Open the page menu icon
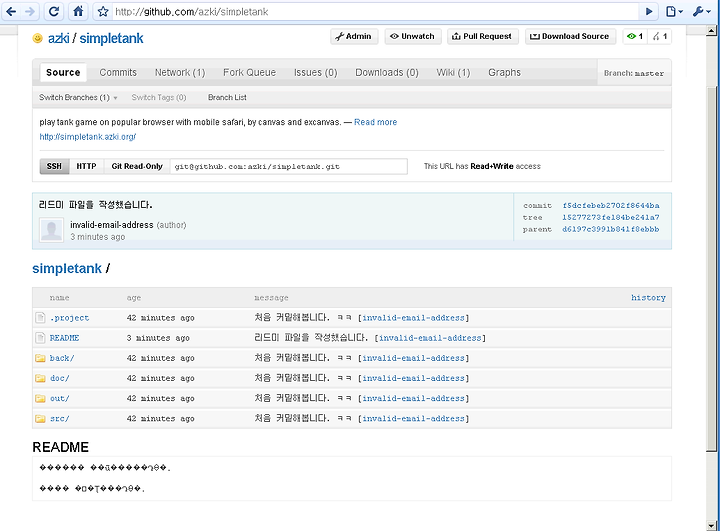Image resolution: width=720 pixels, height=531 pixels. coord(674,11)
